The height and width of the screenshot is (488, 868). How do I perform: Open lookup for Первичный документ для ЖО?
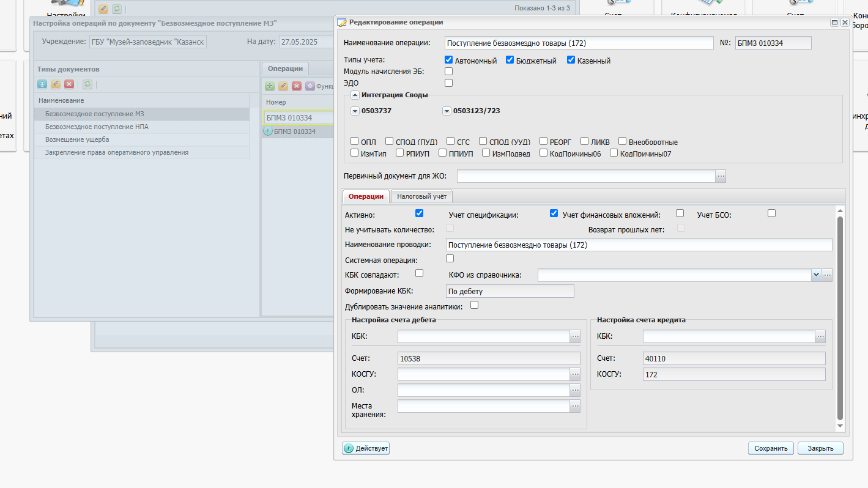(721, 176)
